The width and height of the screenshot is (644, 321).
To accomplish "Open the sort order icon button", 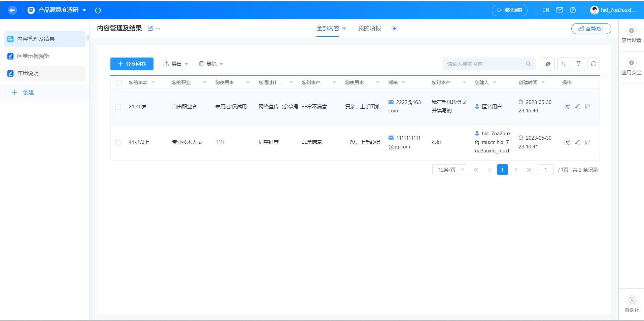I will [564, 64].
